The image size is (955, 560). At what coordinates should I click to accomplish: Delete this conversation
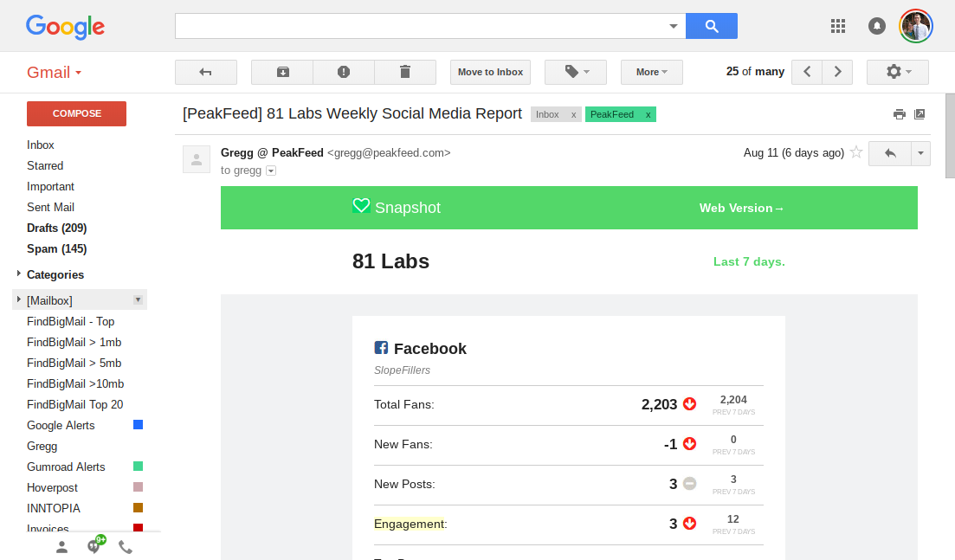pos(405,72)
